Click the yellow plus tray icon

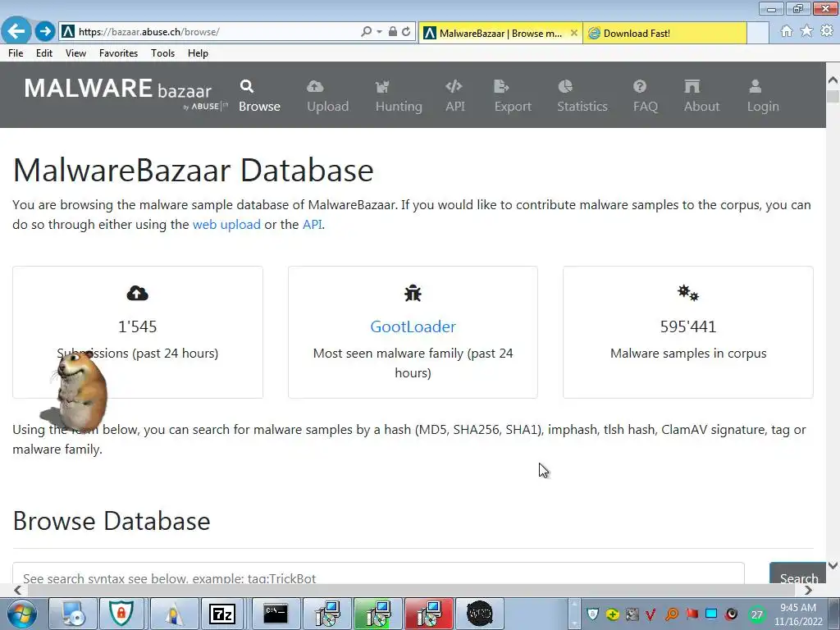click(612, 614)
